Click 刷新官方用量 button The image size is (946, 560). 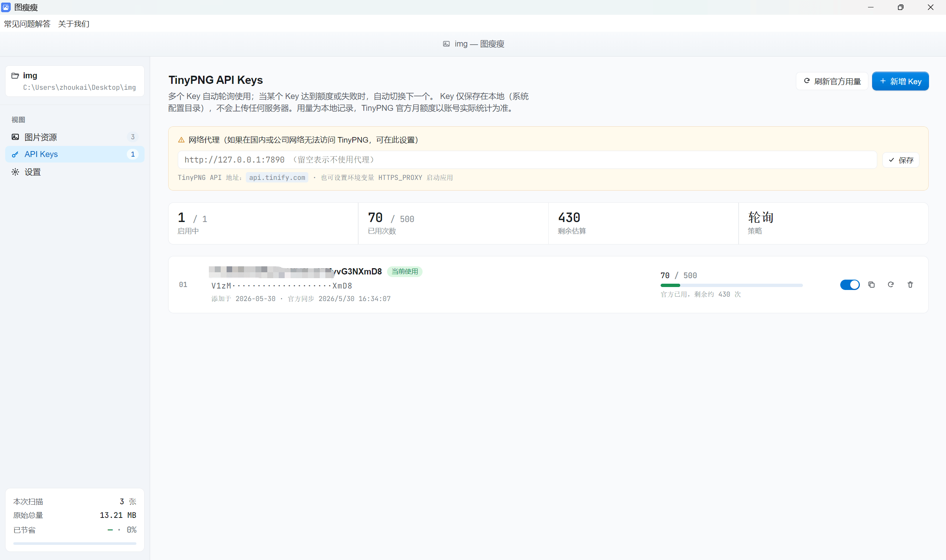pos(832,81)
